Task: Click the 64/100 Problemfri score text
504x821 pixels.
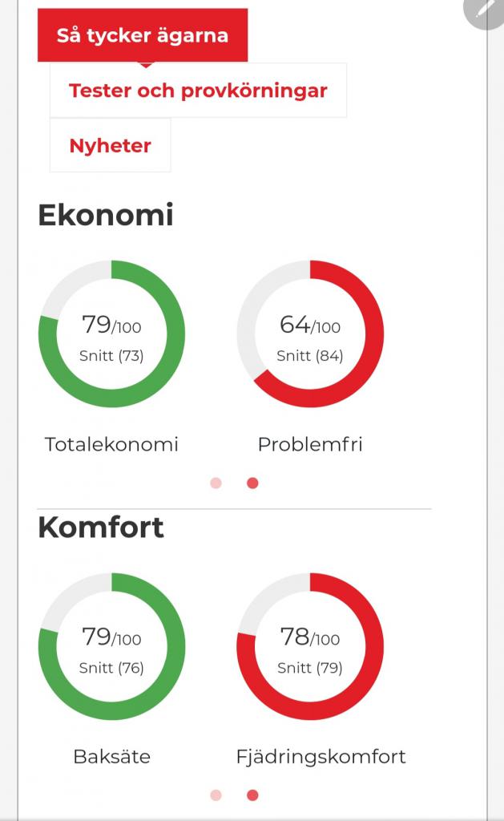Action: [310, 325]
